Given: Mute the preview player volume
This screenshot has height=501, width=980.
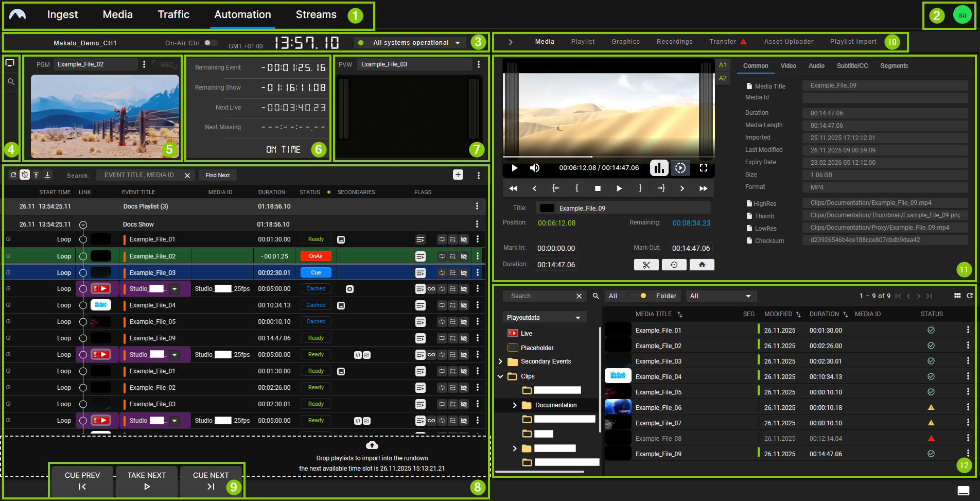Looking at the screenshot, I should [x=535, y=168].
